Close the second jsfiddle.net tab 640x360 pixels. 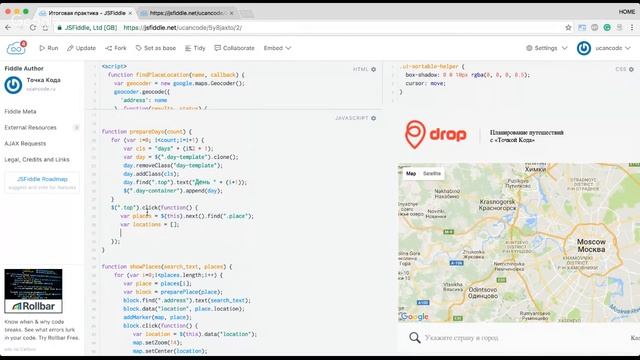click(231, 13)
